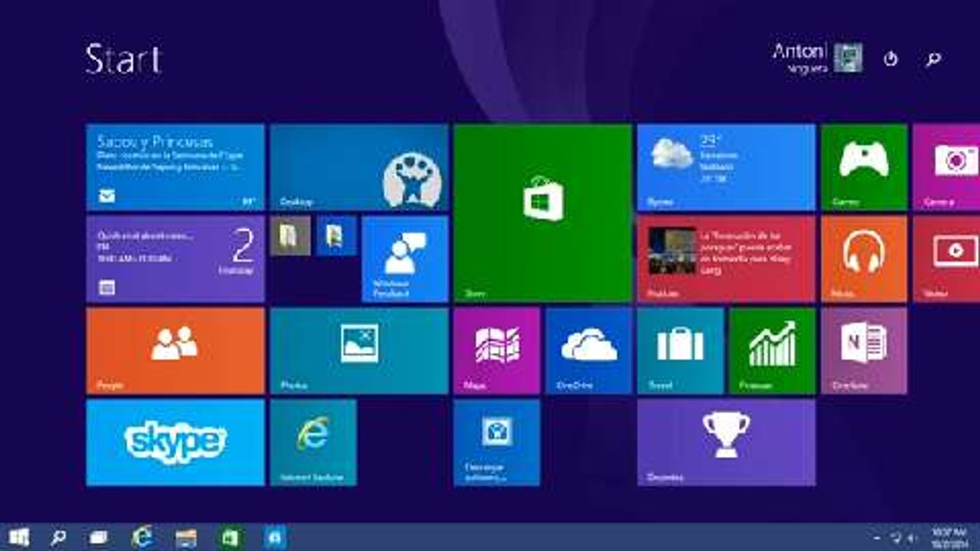This screenshot has width=980, height=551.
Task: Click the power button near the user name
Action: (890, 59)
